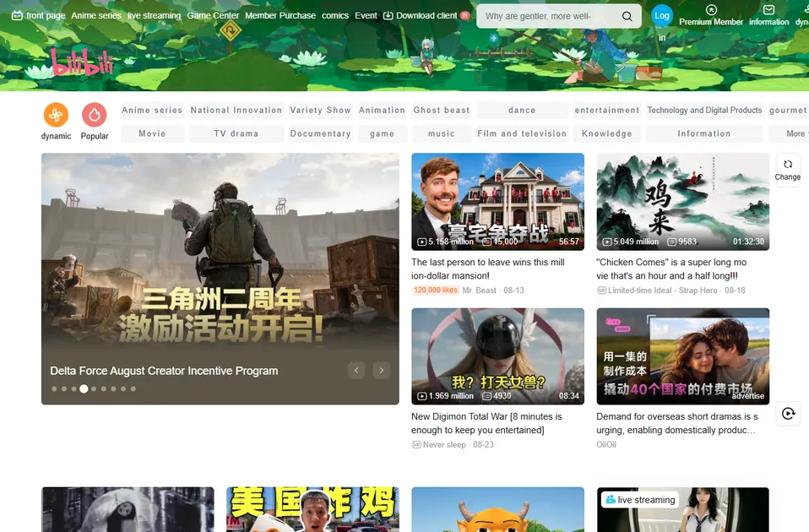Open the information mailbox icon
This screenshot has width=809, height=532.
[x=768, y=10]
